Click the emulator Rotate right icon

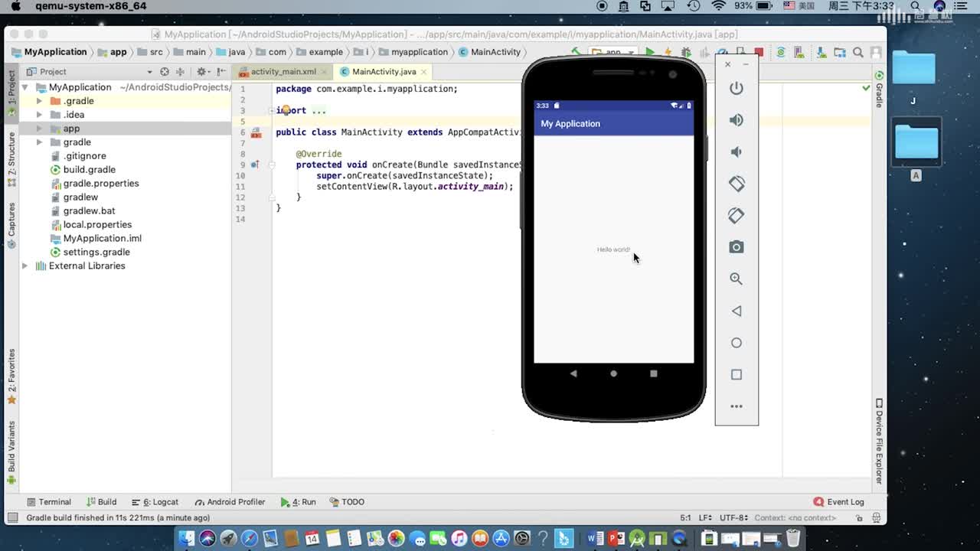[736, 215]
